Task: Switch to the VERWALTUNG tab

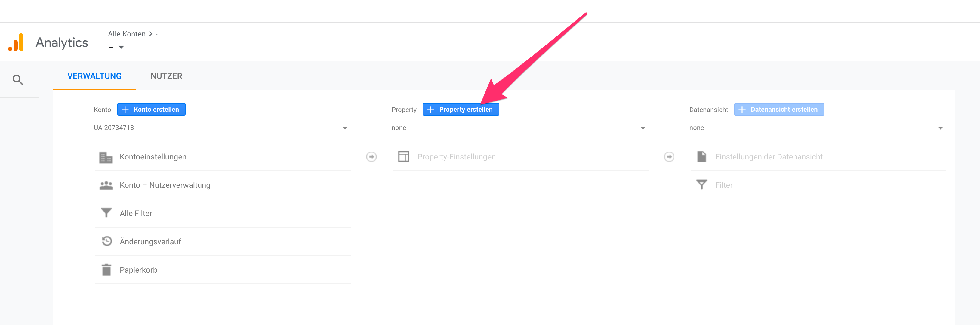Action: [x=94, y=76]
